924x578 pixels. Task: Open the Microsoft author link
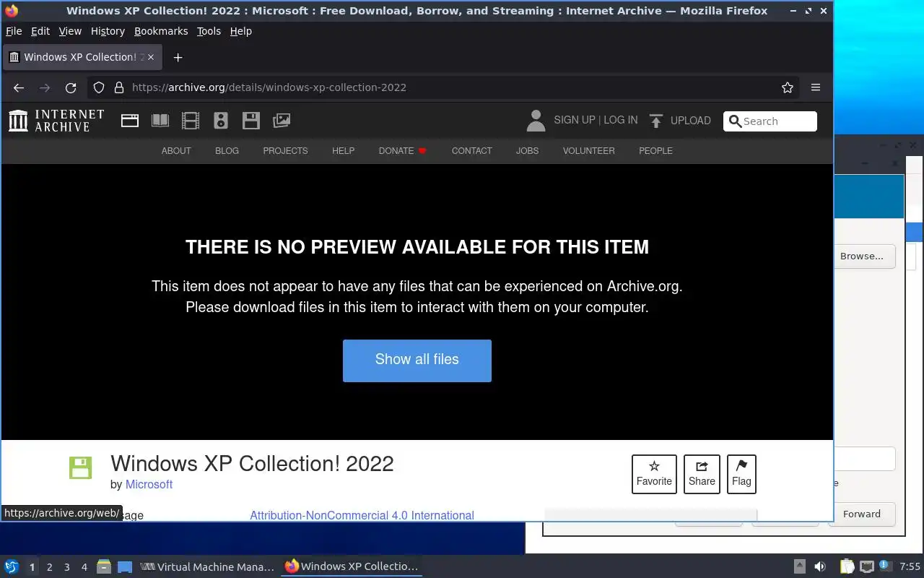(x=149, y=484)
